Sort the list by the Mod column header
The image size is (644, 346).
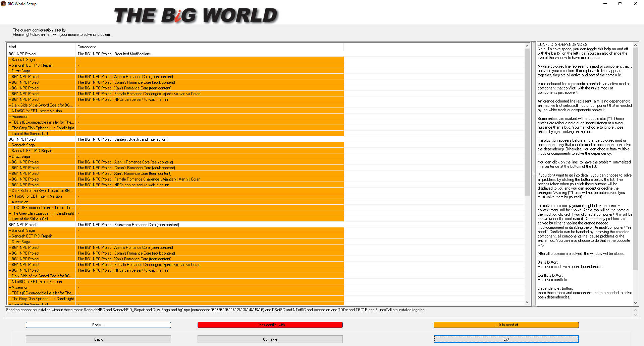(41, 47)
